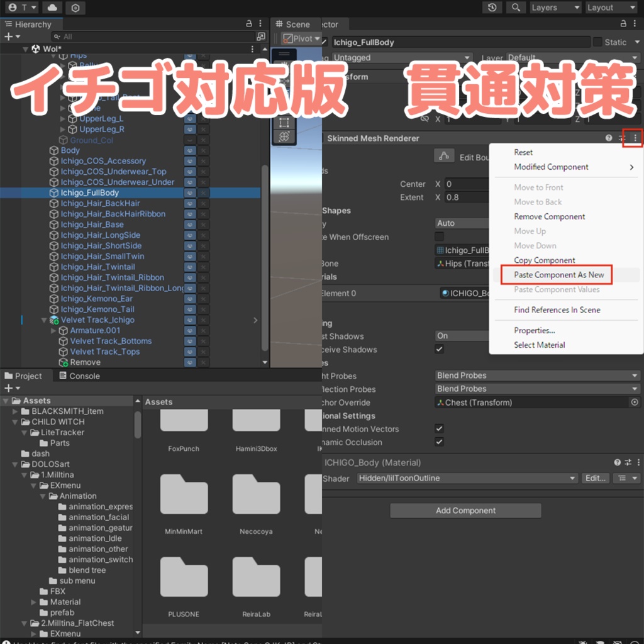This screenshot has width=644, height=644.
Task: Pick Anchor Override object selector
Action: click(635, 402)
